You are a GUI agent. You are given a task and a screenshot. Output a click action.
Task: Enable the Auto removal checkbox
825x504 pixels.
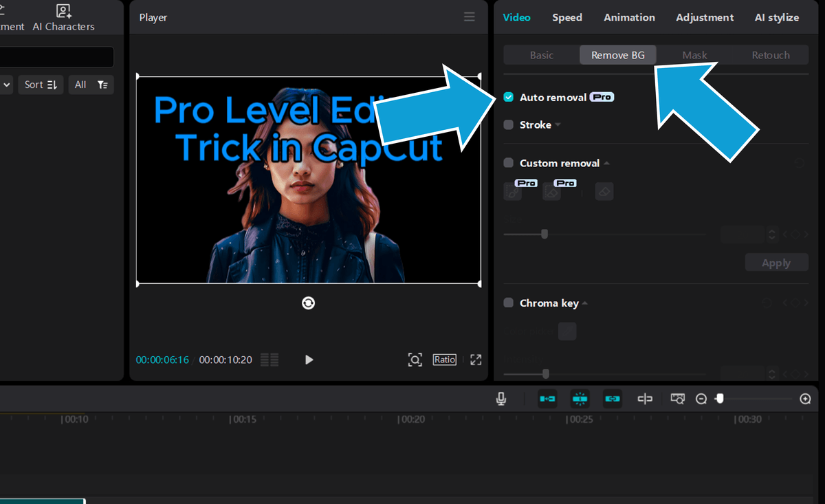click(x=509, y=98)
